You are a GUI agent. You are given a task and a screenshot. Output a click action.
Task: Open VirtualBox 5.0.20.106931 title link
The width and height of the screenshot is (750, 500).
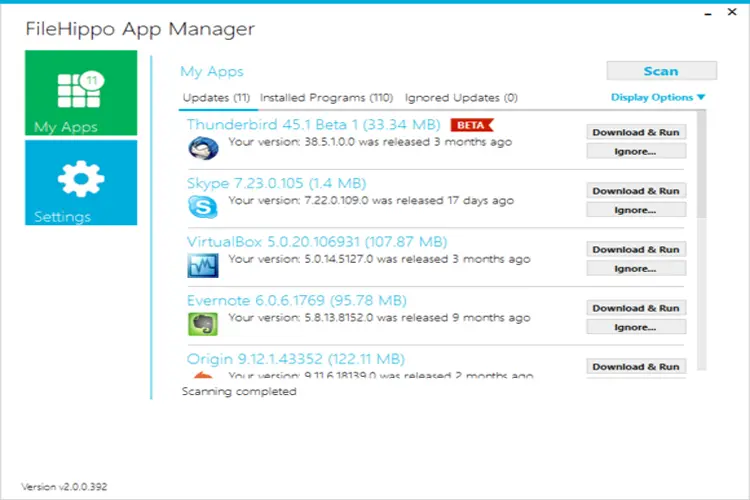[x=317, y=242]
